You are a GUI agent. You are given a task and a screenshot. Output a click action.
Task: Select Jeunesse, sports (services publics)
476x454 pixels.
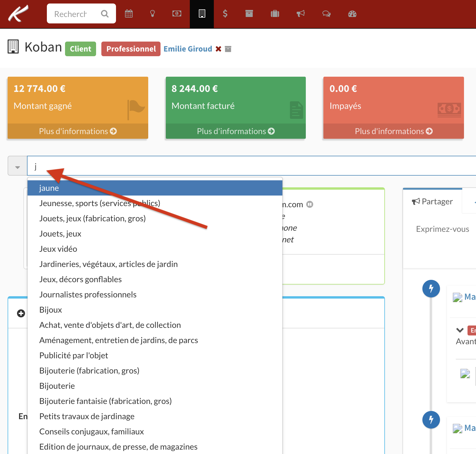coord(155,203)
